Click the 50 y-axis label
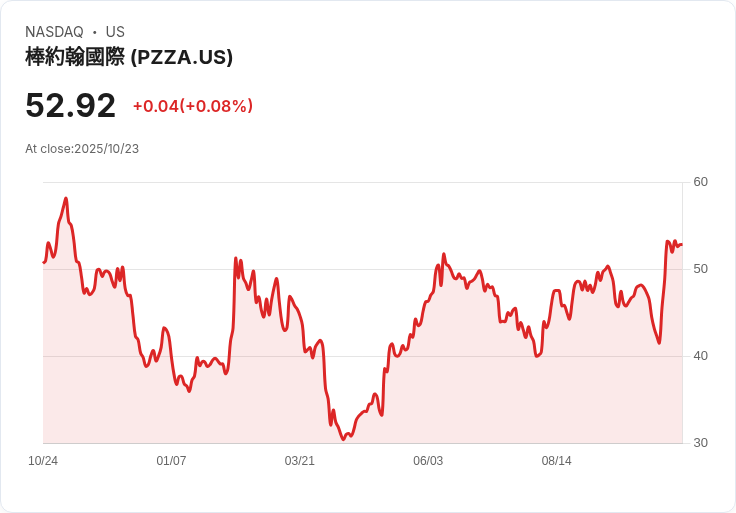 [700, 269]
